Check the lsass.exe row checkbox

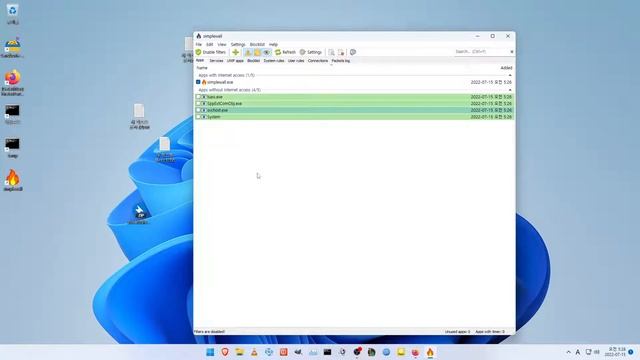point(198,97)
